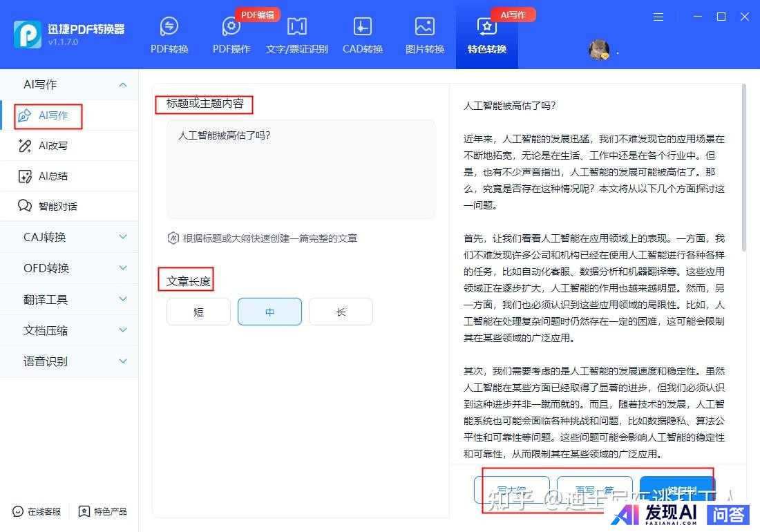
Task: Switch to the 特色转换 tab
Action: click(487, 35)
